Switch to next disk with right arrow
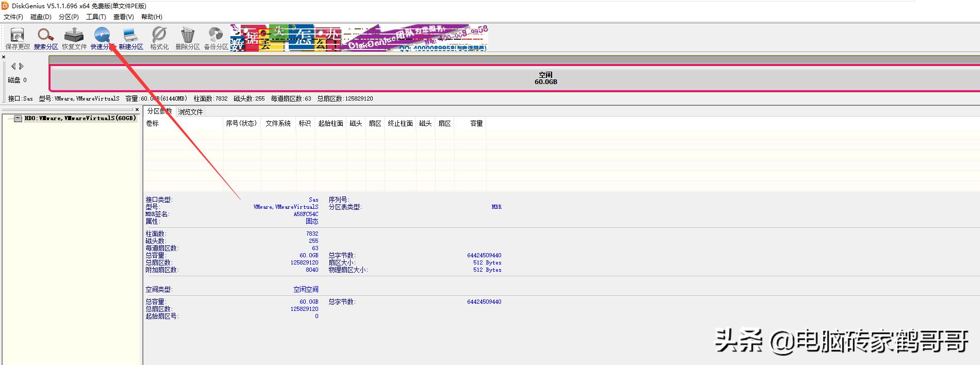This screenshot has width=980, height=365. (22, 66)
